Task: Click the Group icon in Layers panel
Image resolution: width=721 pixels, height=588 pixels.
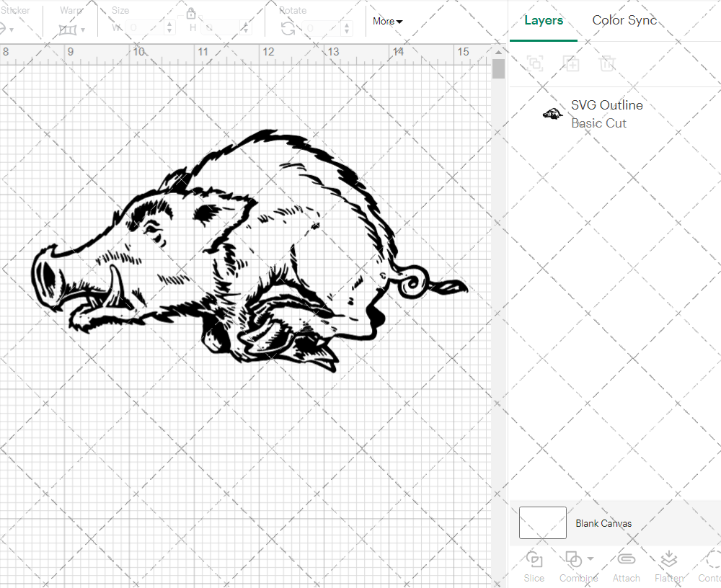Action: click(535, 63)
